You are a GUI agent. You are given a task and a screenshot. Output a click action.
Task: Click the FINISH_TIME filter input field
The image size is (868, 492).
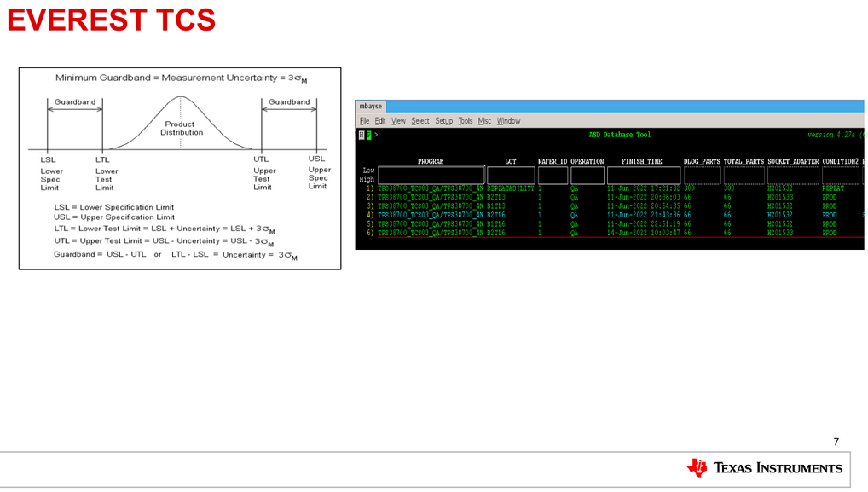click(642, 176)
